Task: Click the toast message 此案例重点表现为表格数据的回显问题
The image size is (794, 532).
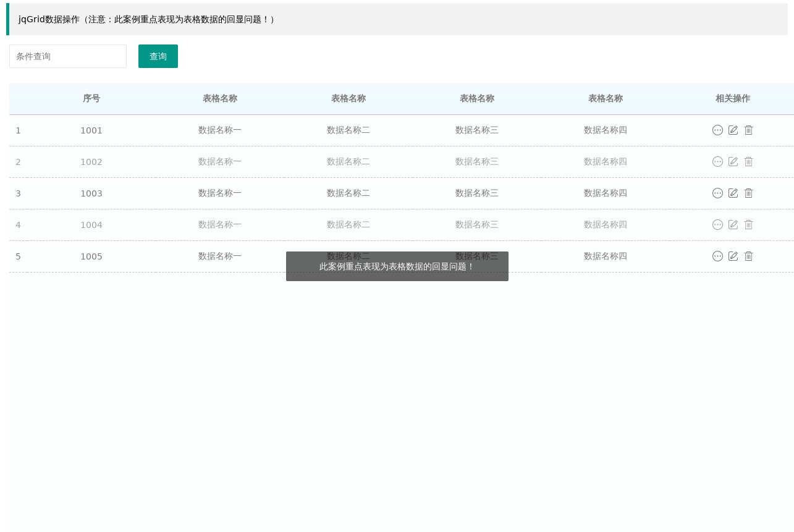Action: point(397,266)
